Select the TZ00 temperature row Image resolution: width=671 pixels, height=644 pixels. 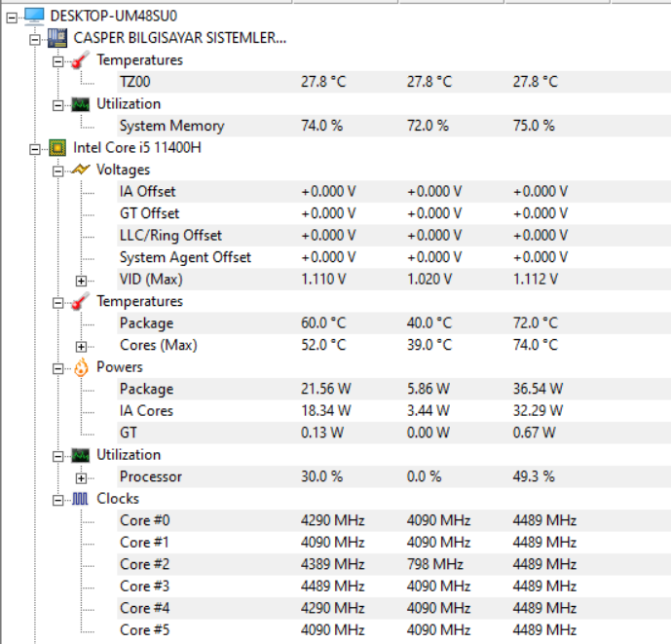(x=134, y=82)
